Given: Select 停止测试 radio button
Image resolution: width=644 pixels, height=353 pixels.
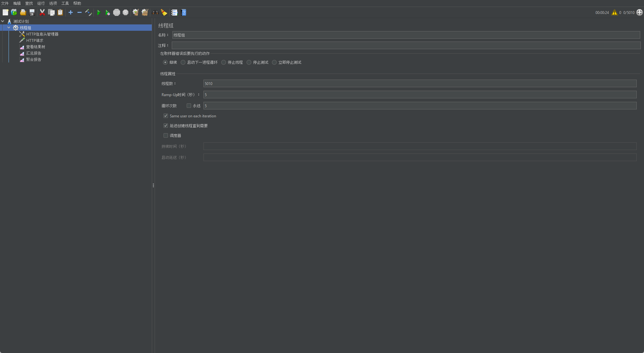Looking at the screenshot, I should tap(249, 62).
